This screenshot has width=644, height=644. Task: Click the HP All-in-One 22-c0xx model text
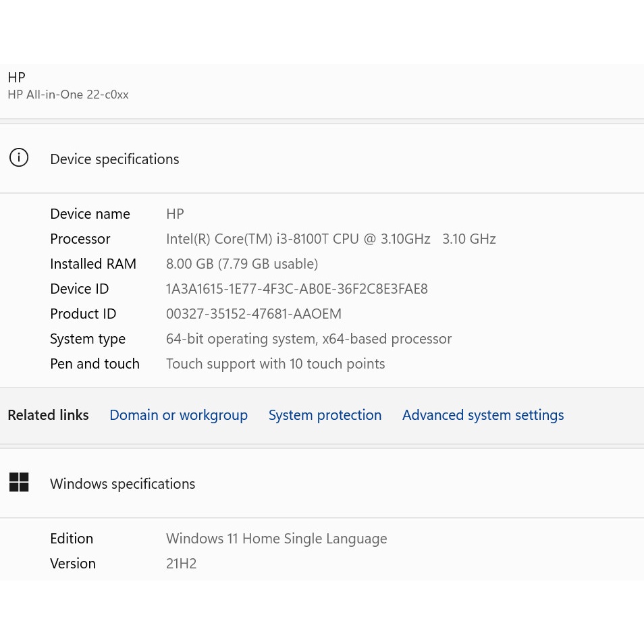pyautogui.click(x=68, y=95)
